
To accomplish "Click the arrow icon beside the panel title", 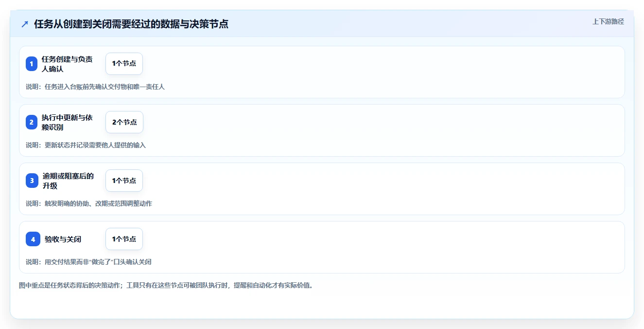I will click(x=25, y=24).
